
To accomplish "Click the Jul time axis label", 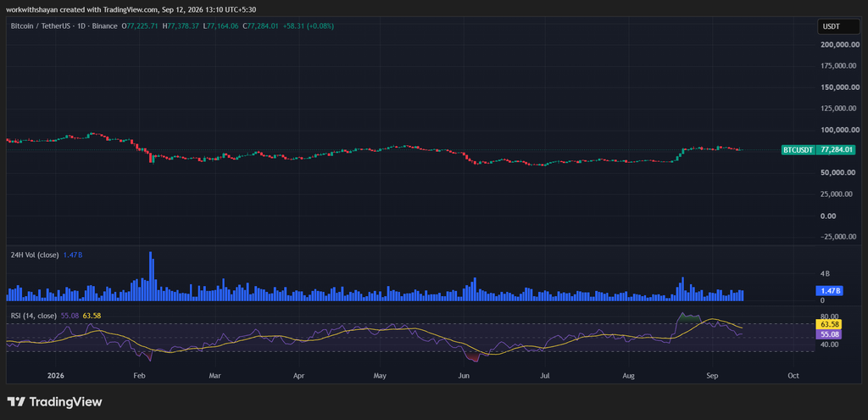I will coord(545,376).
